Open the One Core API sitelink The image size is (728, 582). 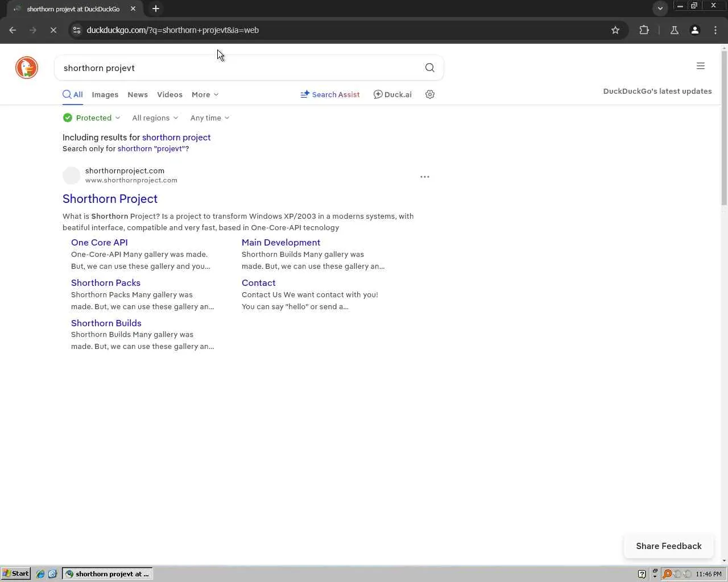coord(100,243)
